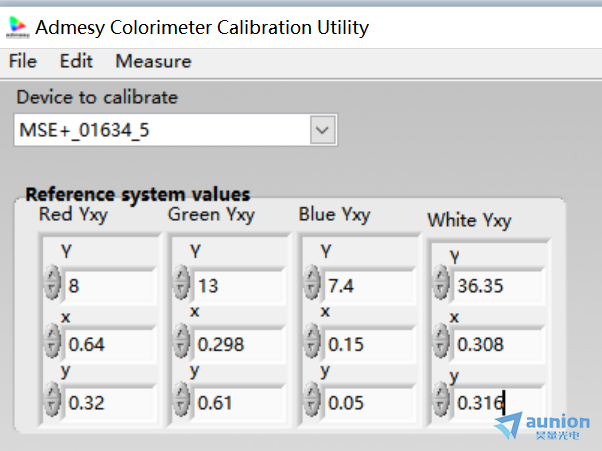602x451 pixels.
Task: Click the Green Yxy column label
Action: (211, 215)
